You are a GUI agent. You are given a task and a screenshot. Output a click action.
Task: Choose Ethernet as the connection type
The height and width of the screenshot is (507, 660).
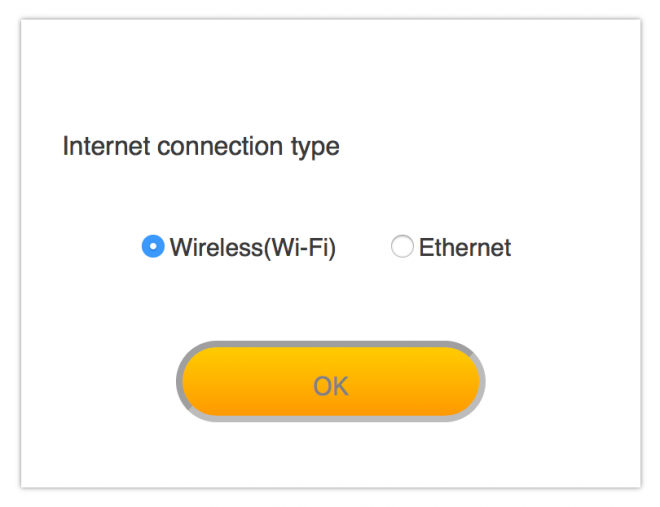click(402, 247)
